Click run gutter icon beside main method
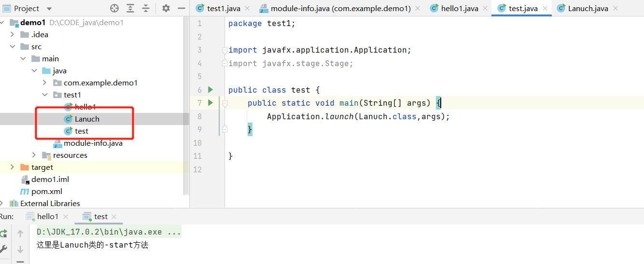The image size is (644, 264). pyautogui.click(x=210, y=102)
